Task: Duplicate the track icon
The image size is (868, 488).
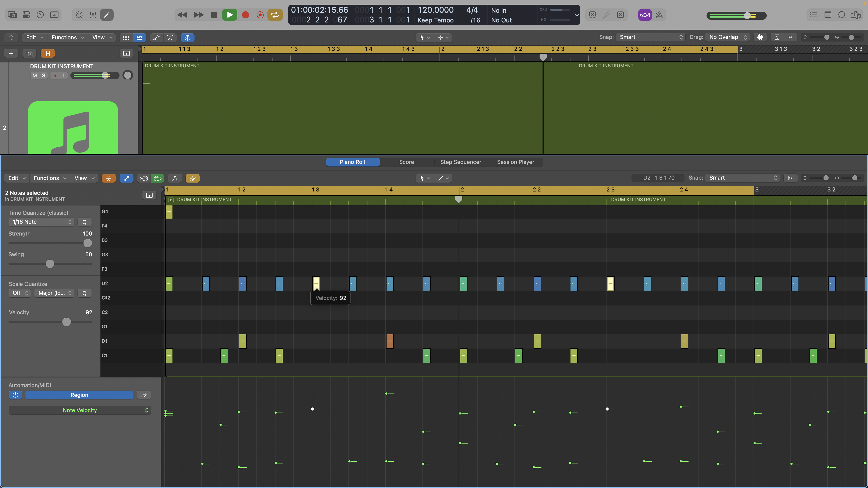Action: pyautogui.click(x=29, y=53)
